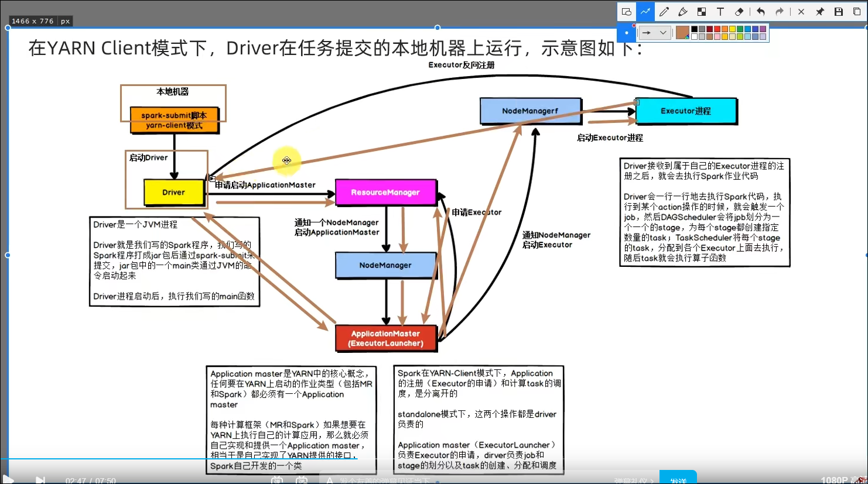The height and width of the screenshot is (484, 868).
Task: Copy the screenshot to clipboard
Action: [857, 12]
